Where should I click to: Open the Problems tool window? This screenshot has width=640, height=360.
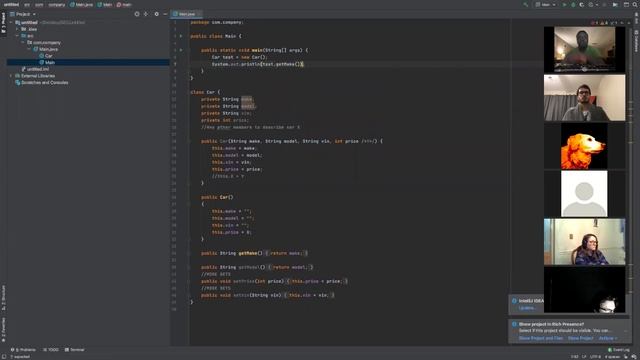[x=23, y=350]
